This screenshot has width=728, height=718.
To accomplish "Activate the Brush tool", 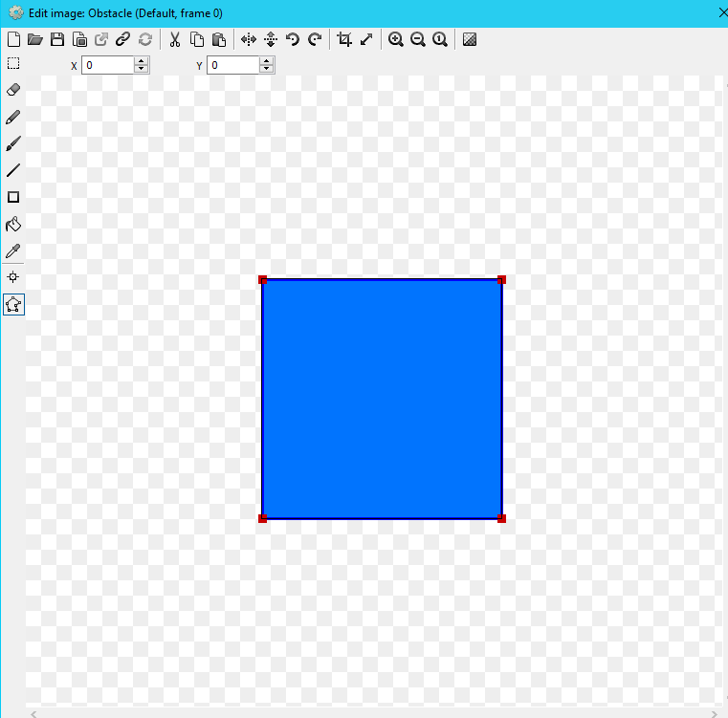I will [x=13, y=143].
